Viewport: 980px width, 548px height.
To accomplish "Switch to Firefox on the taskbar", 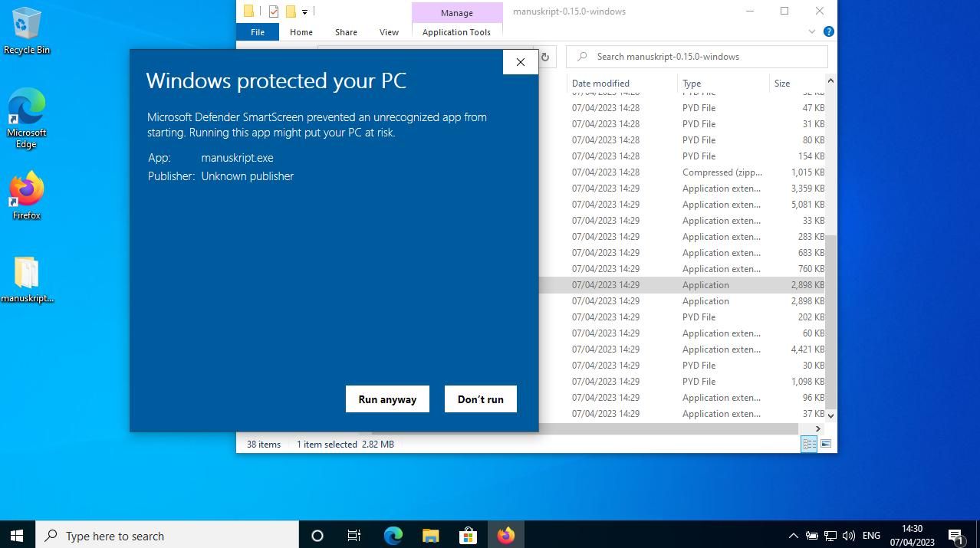I will 505,536.
